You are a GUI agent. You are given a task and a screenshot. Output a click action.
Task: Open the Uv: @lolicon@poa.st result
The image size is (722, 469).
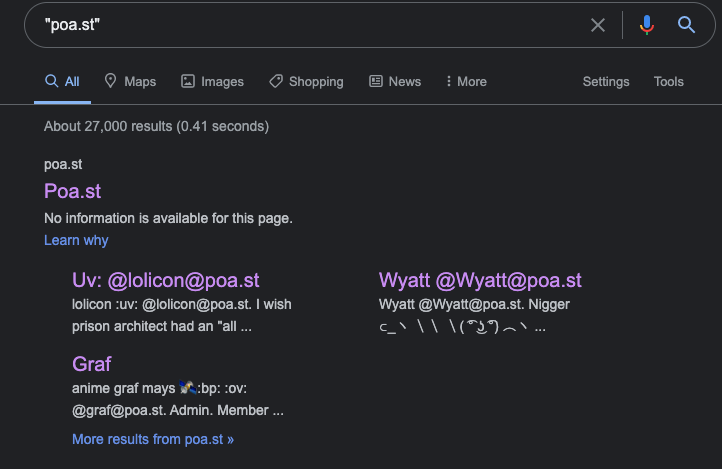166,280
